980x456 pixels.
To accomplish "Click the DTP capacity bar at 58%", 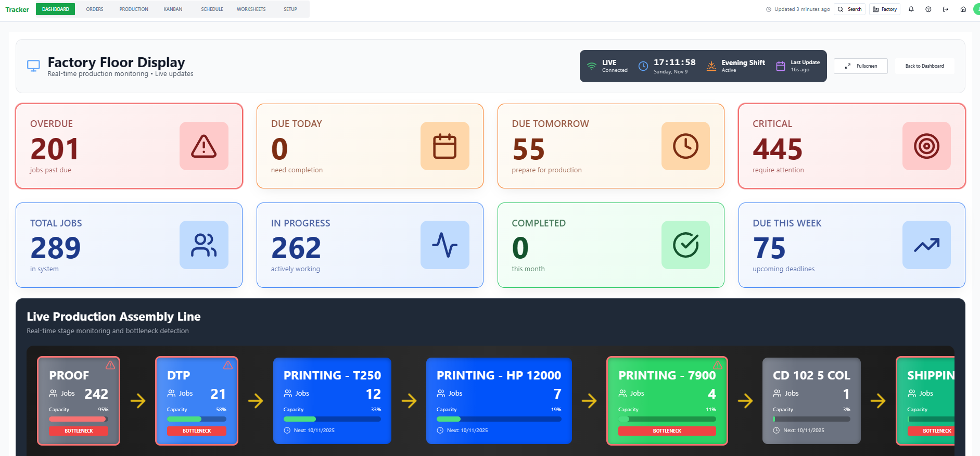I will [x=197, y=419].
